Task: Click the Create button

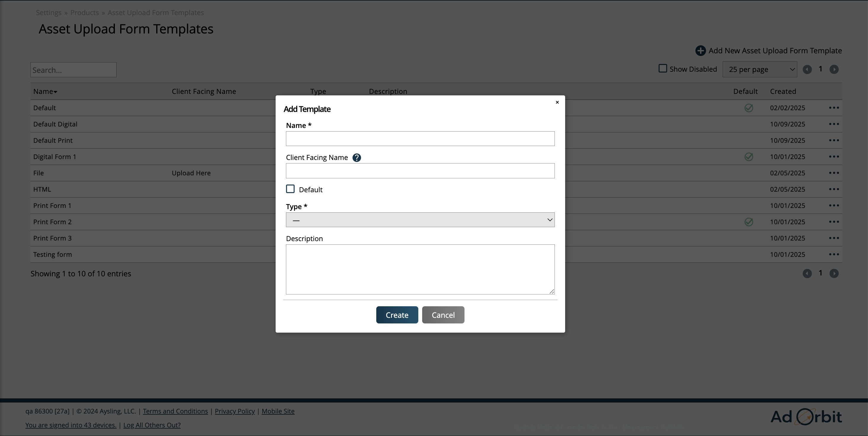Action: click(397, 315)
